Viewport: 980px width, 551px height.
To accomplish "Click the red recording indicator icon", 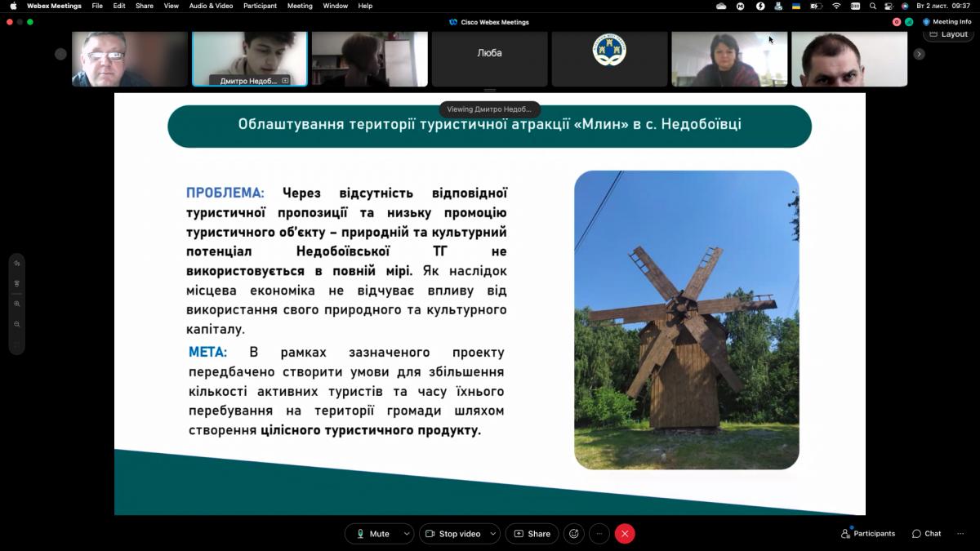I will click(897, 22).
